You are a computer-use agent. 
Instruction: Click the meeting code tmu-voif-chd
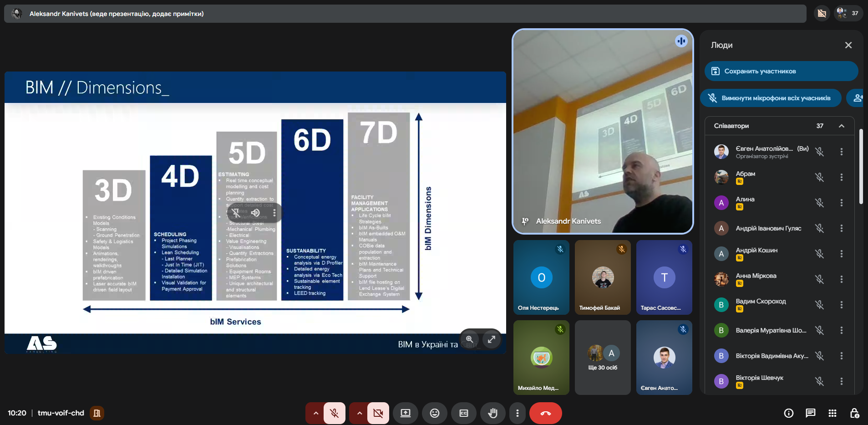point(61,413)
